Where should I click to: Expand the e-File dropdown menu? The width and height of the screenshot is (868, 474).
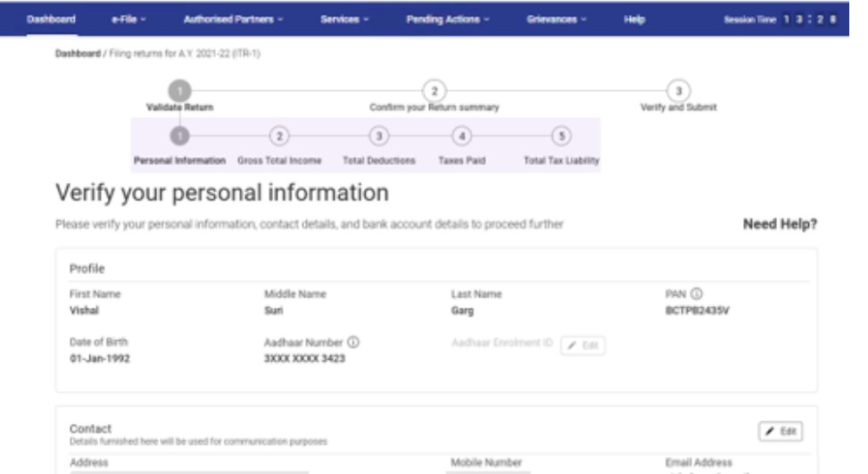tap(128, 20)
